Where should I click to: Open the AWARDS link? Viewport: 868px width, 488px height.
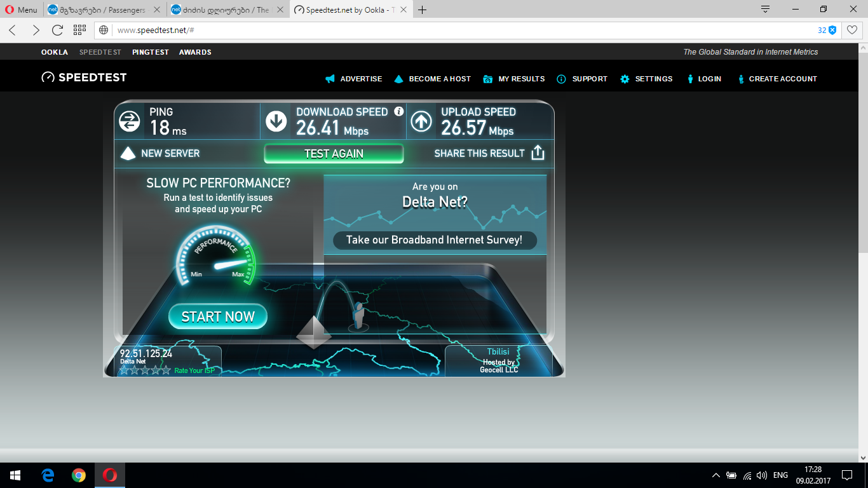click(195, 52)
